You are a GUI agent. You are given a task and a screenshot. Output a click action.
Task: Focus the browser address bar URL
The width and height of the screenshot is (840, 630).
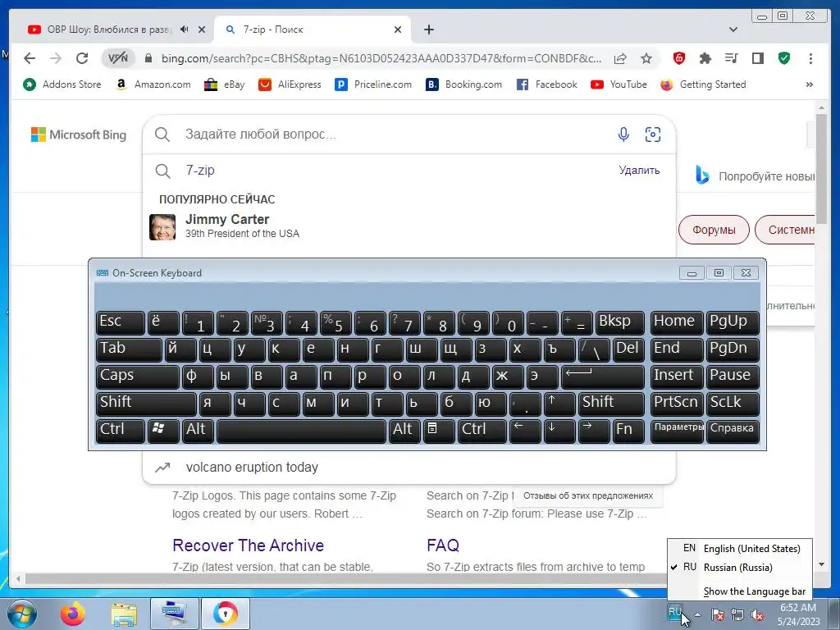click(381, 58)
